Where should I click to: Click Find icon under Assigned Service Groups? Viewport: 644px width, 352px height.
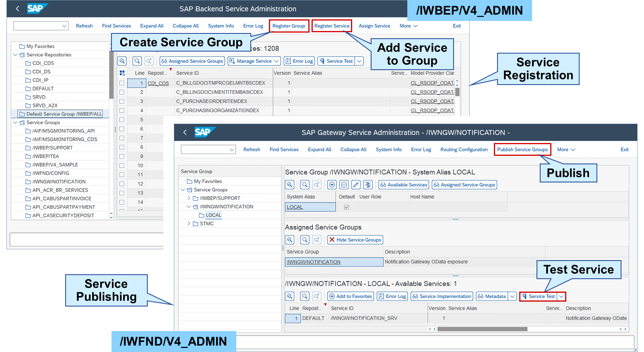pos(305,240)
